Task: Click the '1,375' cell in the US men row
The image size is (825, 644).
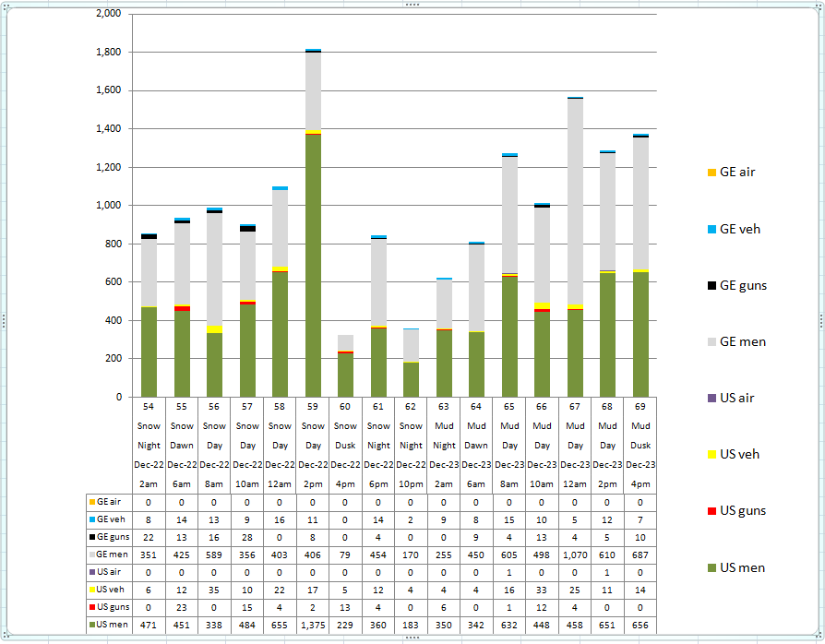Action: pos(313,625)
